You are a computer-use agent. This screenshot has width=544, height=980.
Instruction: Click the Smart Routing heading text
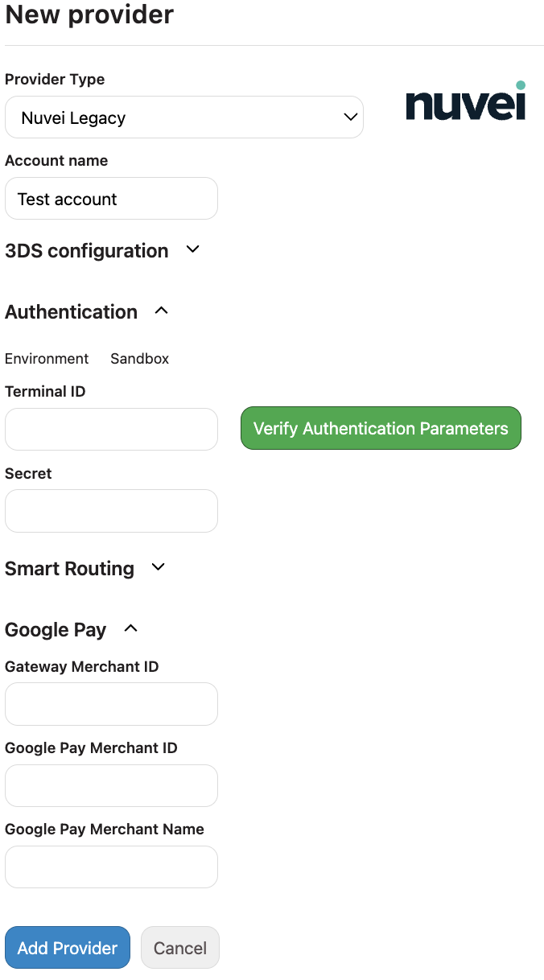pos(70,568)
